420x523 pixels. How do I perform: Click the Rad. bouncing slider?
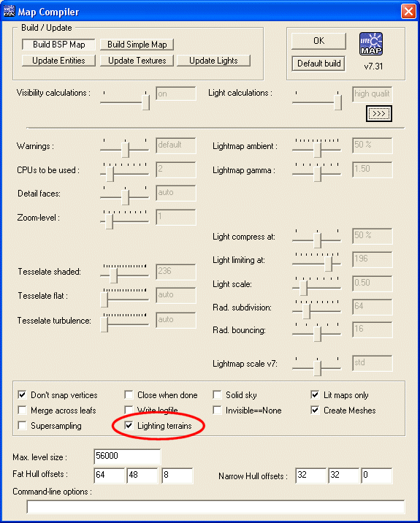[317, 332]
